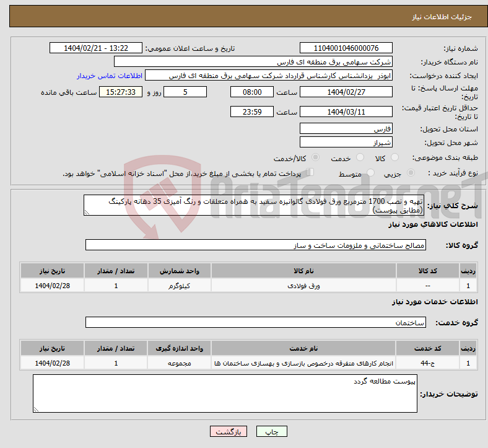This screenshot has width=488, height=448.
Task: Click the response time field 08:00
Action: [x=252, y=92]
